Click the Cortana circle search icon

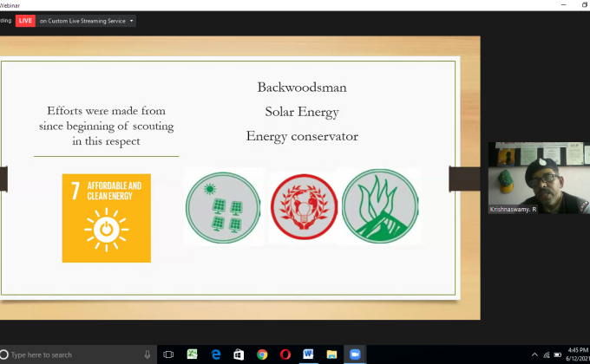[4, 354]
